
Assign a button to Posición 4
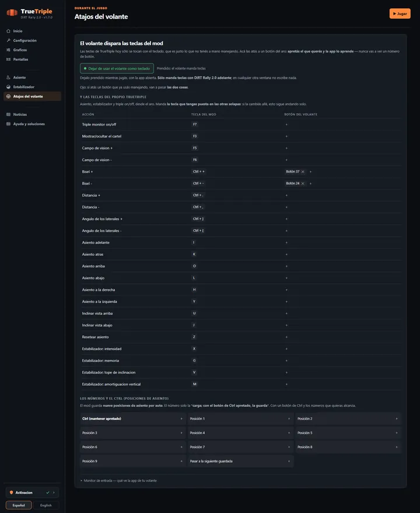[x=289, y=433]
